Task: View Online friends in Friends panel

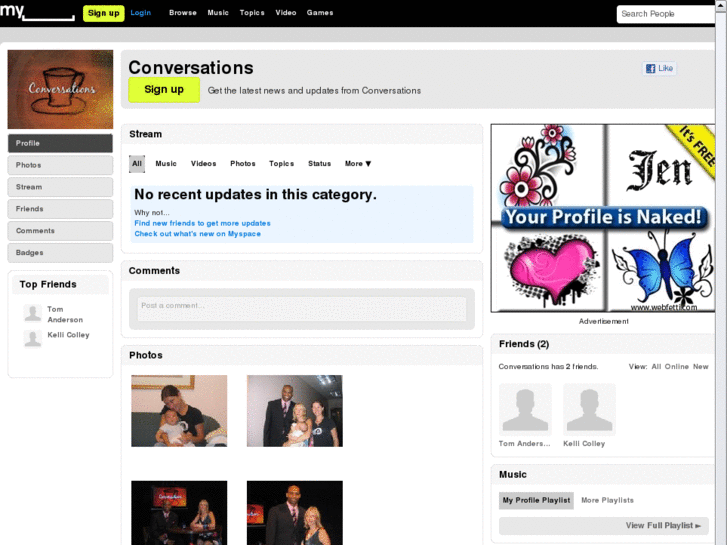Action: point(676,366)
